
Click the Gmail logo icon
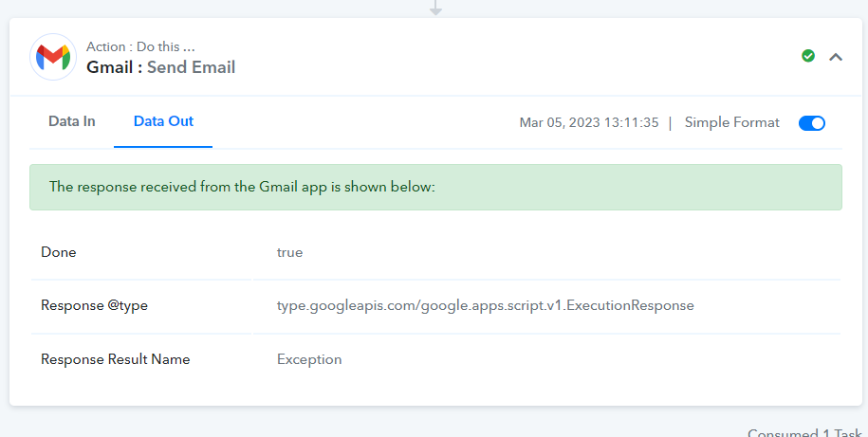53,57
